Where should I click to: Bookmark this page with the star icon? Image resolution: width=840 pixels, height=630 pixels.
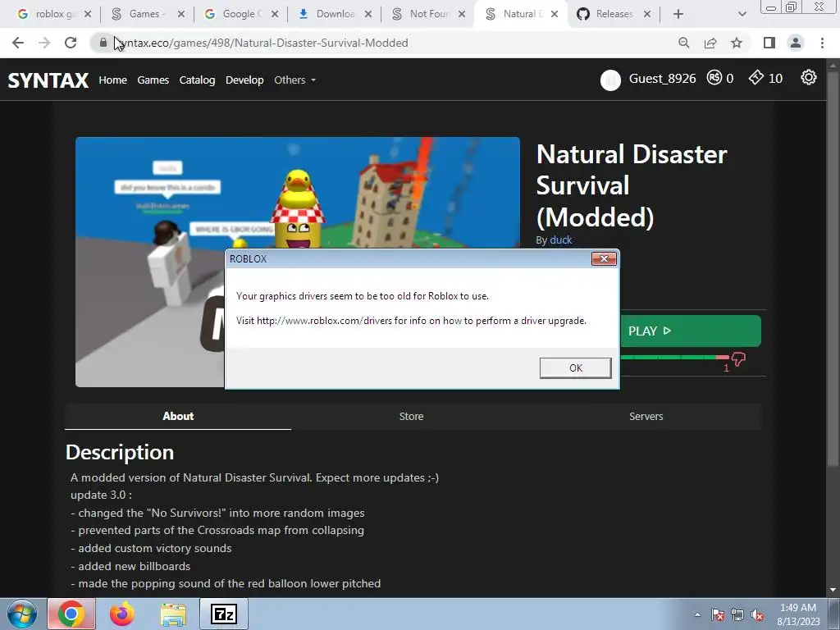click(x=737, y=43)
